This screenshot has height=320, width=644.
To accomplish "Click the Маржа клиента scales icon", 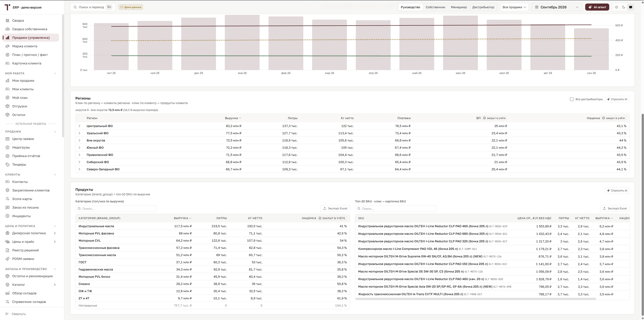I will coord(8,46).
